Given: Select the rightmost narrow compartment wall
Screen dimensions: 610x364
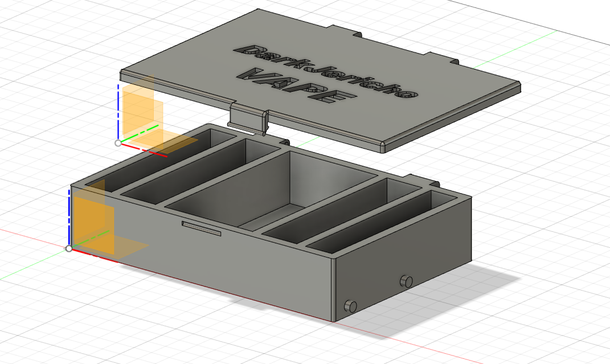Looking at the screenshot, I should click(x=410, y=216).
